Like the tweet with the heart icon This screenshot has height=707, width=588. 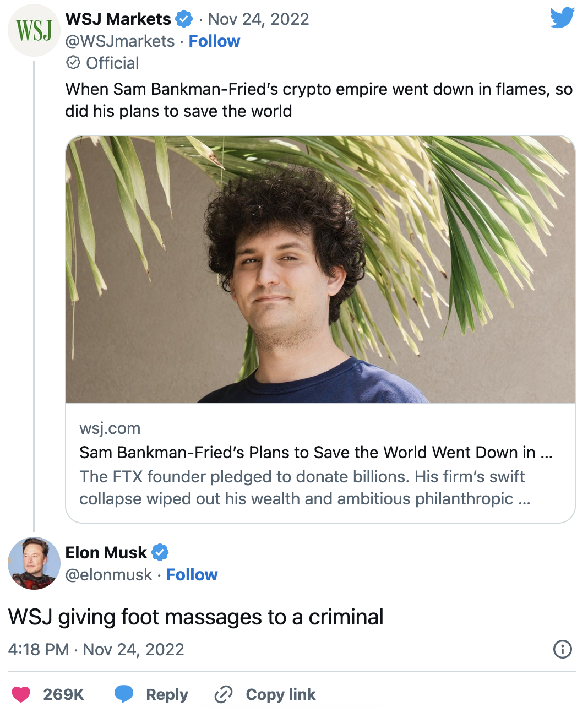[21, 694]
